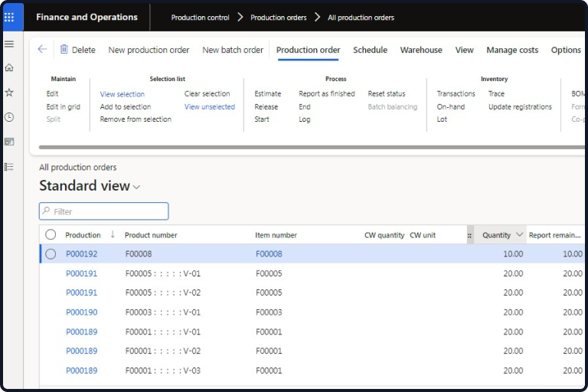Click End in Process group

click(305, 107)
